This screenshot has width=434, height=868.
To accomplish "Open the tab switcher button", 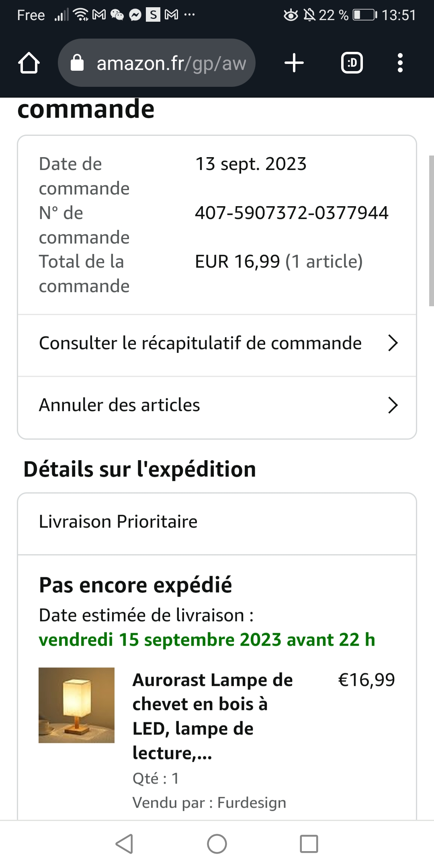I will (352, 63).
